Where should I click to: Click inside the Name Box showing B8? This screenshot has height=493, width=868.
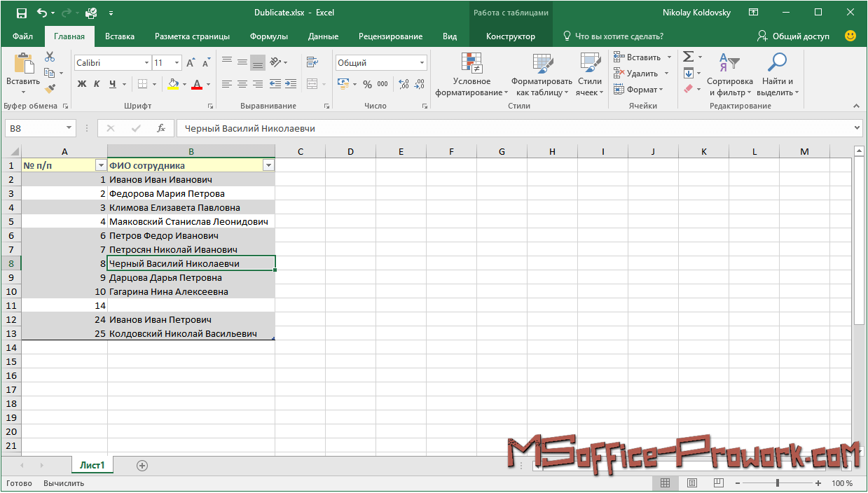34,128
